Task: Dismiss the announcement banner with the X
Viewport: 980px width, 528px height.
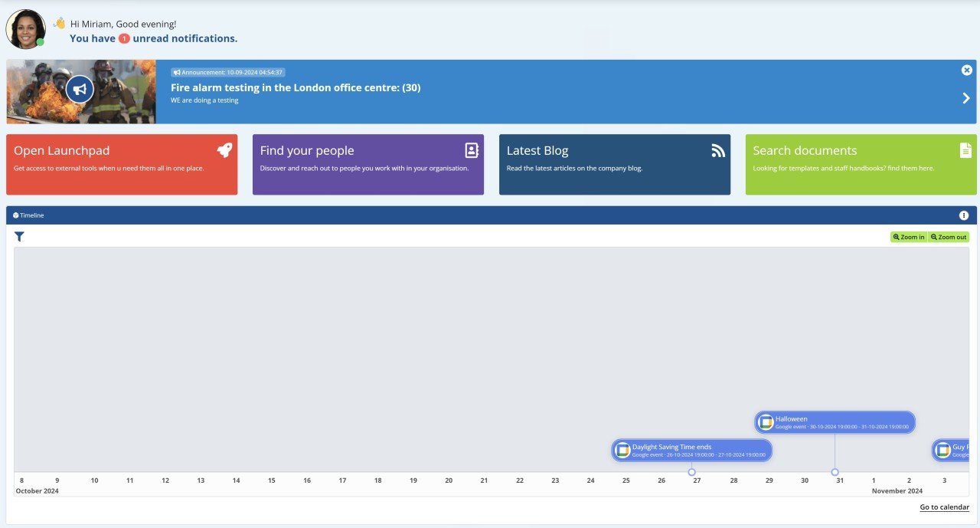Action: [966, 70]
